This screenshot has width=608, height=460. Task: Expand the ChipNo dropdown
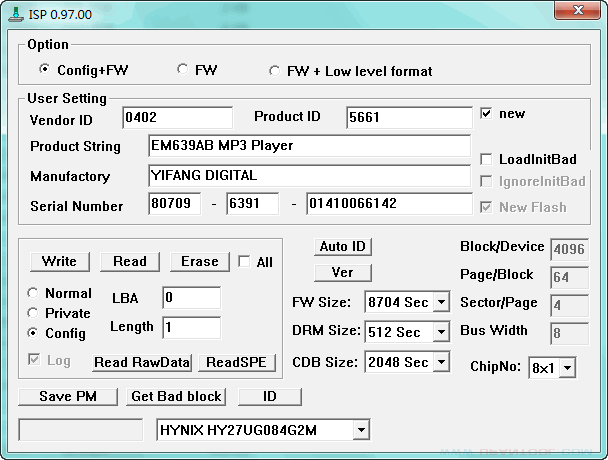pyautogui.click(x=567, y=368)
